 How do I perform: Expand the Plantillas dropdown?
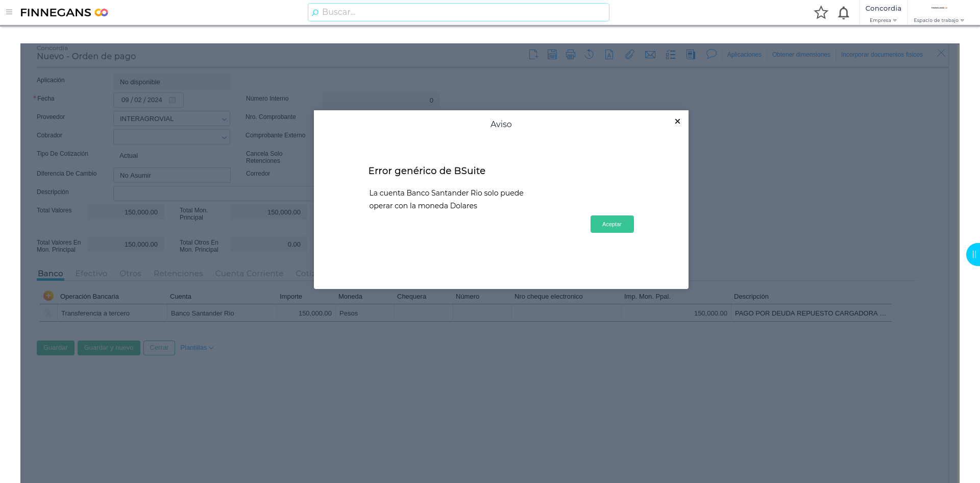pos(197,348)
